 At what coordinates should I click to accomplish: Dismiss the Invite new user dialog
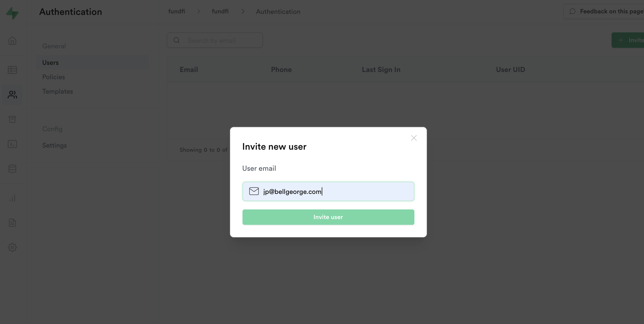pyautogui.click(x=414, y=138)
